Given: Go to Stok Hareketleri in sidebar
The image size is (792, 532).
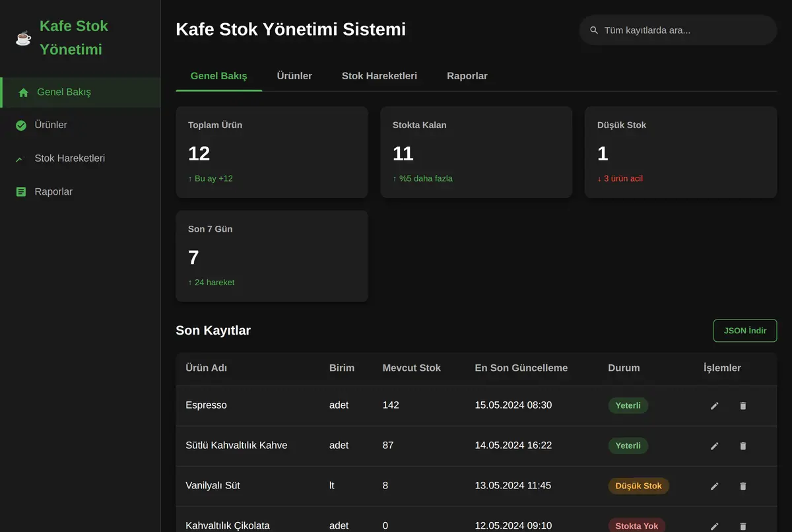Looking at the screenshot, I should tap(80, 158).
